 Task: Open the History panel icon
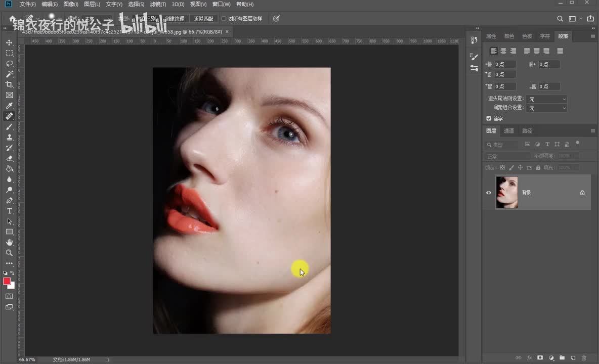coord(474,40)
